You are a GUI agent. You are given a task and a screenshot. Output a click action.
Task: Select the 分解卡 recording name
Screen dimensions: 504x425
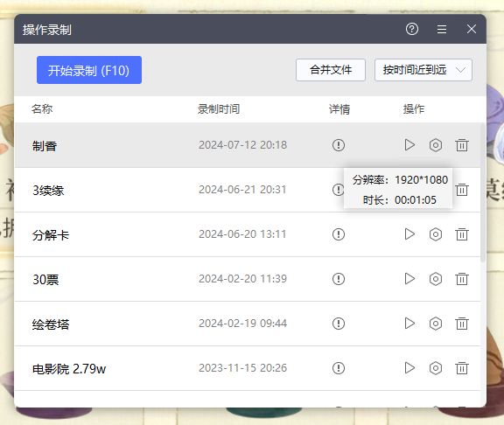[51, 235]
